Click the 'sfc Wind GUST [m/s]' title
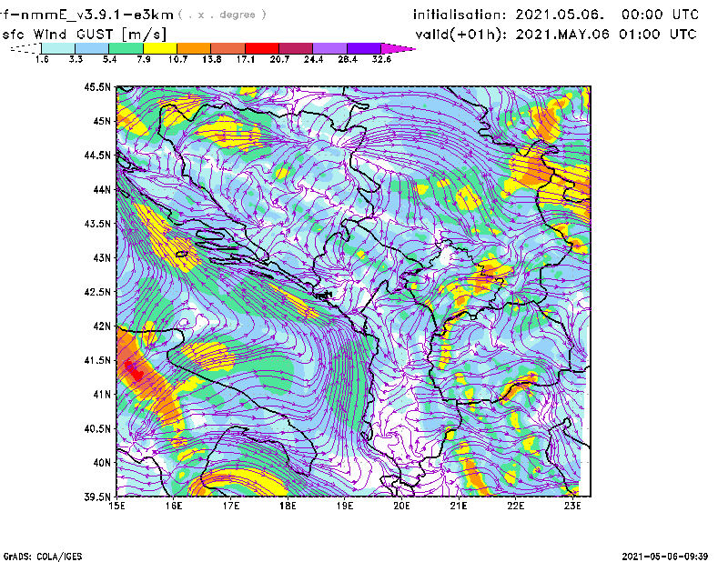728x562 pixels. pyautogui.click(x=84, y=35)
